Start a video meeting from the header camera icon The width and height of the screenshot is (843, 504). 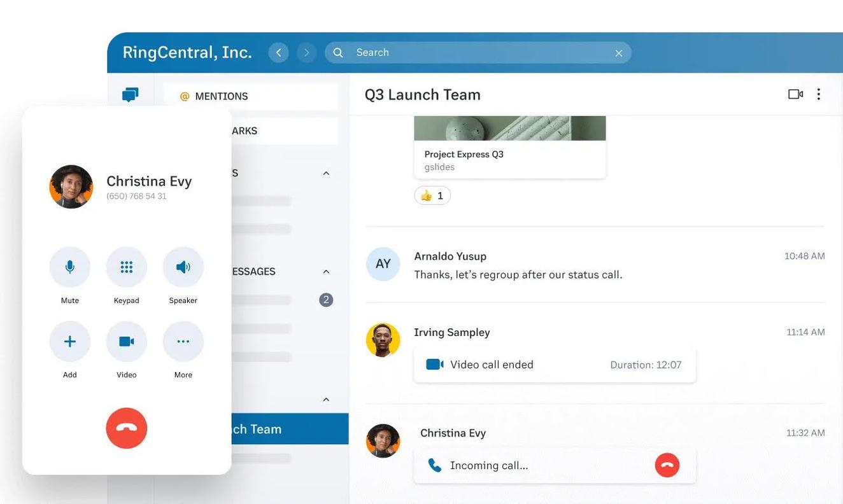[x=795, y=94]
